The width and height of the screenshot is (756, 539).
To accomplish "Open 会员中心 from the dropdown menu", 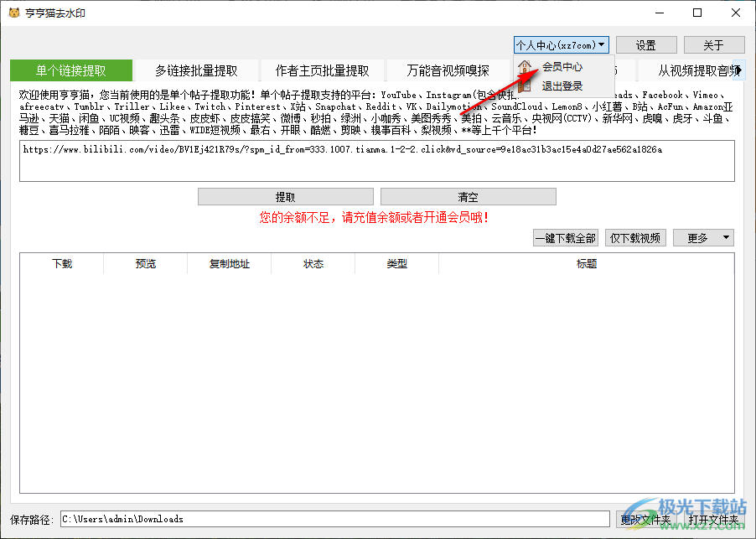I will coord(562,67).
